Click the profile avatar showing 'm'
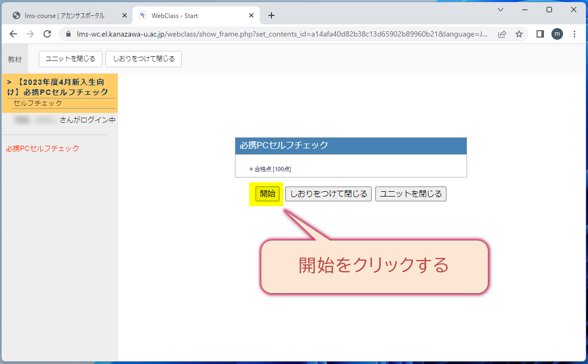This screenshot has height=364, width=588. coord(557,34)
